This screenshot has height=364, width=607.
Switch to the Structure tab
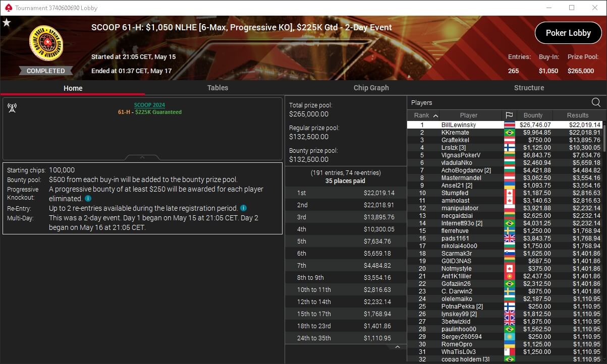click(529, 88)
